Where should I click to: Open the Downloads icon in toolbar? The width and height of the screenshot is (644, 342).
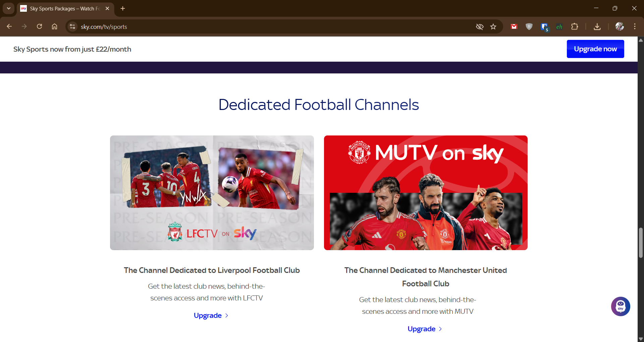pyautogui.click(x=597, y=26)
